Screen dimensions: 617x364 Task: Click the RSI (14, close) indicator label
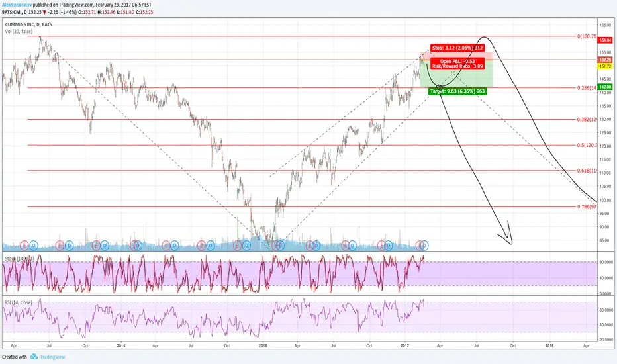pyautogui.click(x=18, y=302)
